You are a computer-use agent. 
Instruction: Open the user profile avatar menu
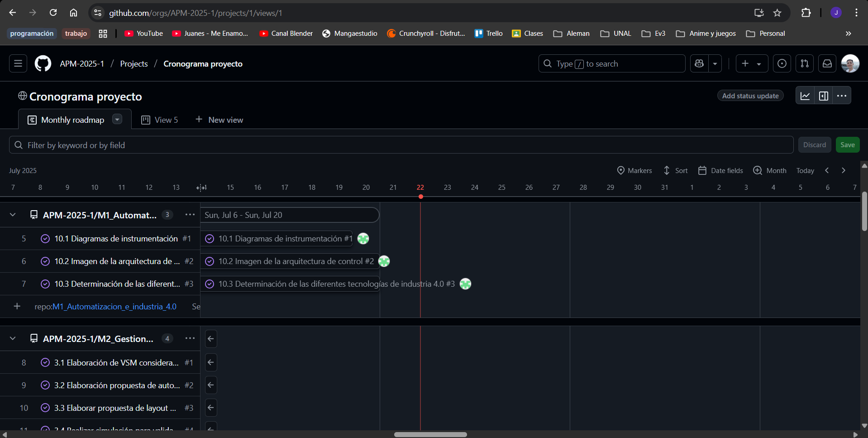point(850,64)
